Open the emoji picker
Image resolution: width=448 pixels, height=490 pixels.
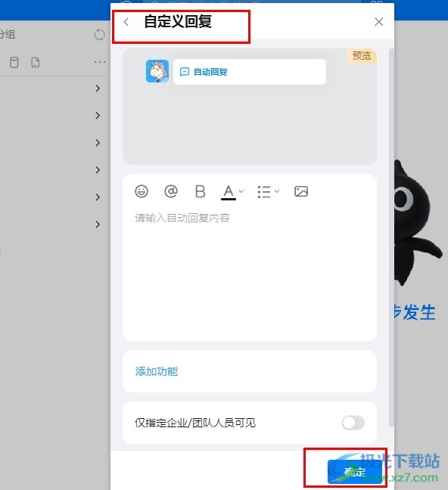[x=142, y=191]
